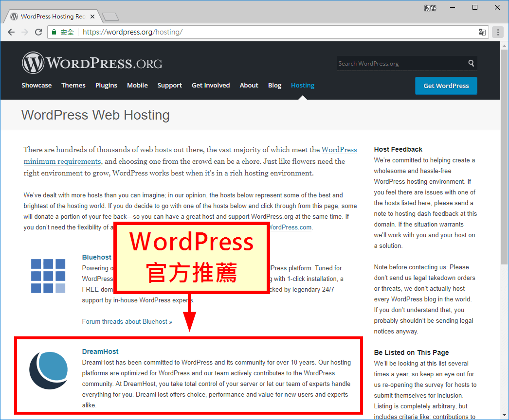Click the active Hosting navigation link

(x=302, y=85)
